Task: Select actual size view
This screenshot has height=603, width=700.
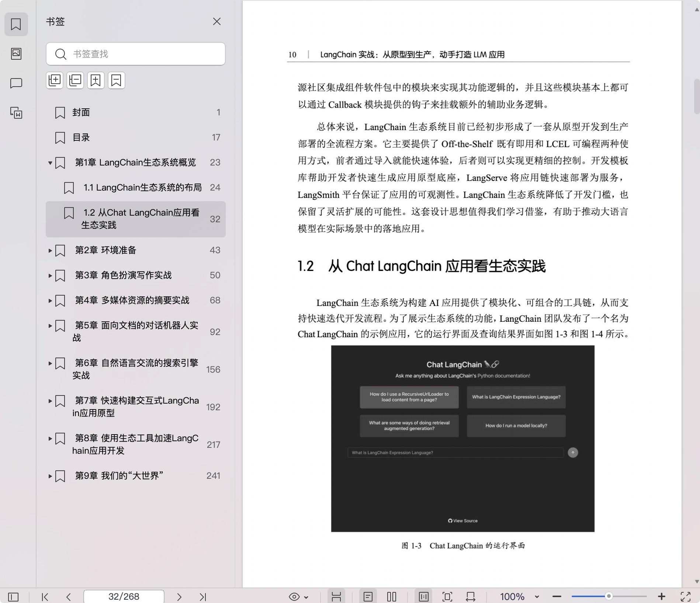Action: pos(424,597)
